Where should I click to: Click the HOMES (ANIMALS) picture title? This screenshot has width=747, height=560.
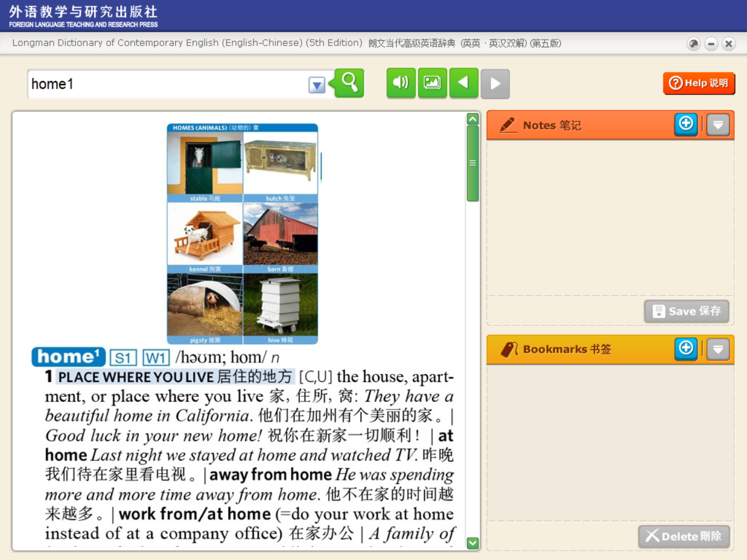215,128
